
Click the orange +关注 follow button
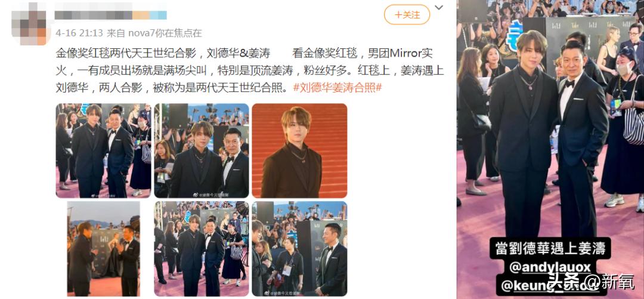(x=407, y=15)
